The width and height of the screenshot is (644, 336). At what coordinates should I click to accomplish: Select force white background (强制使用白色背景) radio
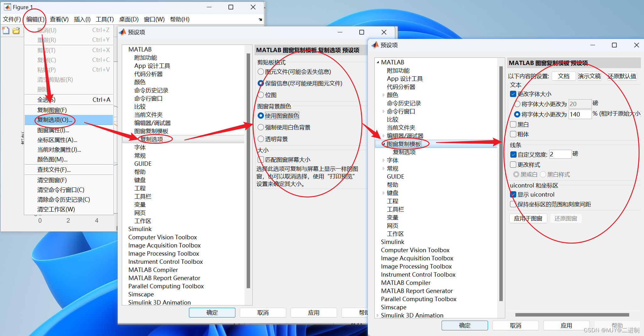click(260, 127)
